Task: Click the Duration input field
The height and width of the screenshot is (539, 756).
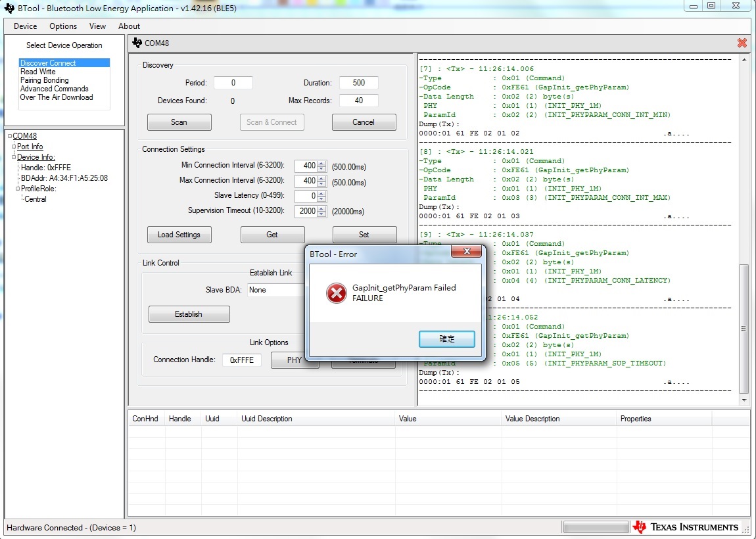Action: (x=359, y=82)
